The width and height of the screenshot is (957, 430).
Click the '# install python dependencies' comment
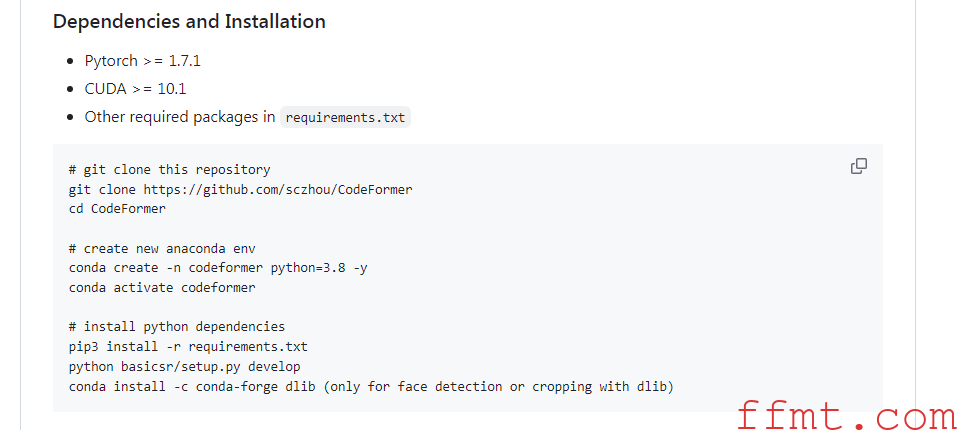tap(177, 327)
